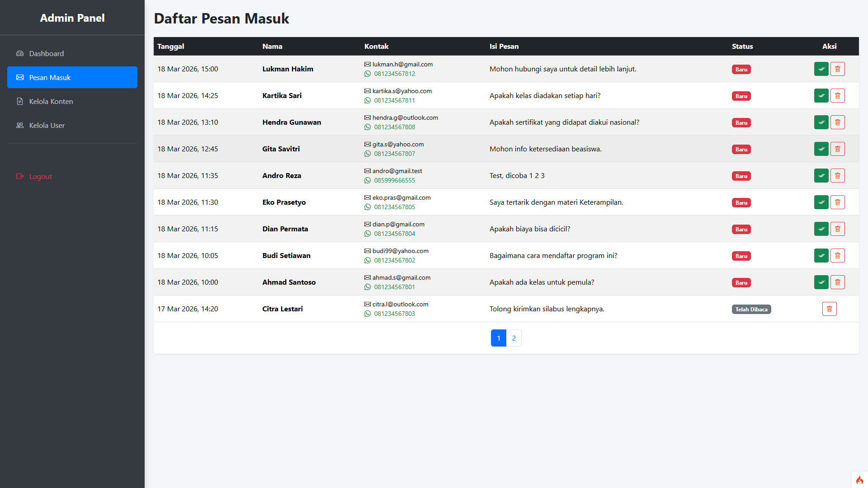Open the Dashboard menu
Image resolution: width=868 pixels, height=488 pixels.
coord(46,53)
